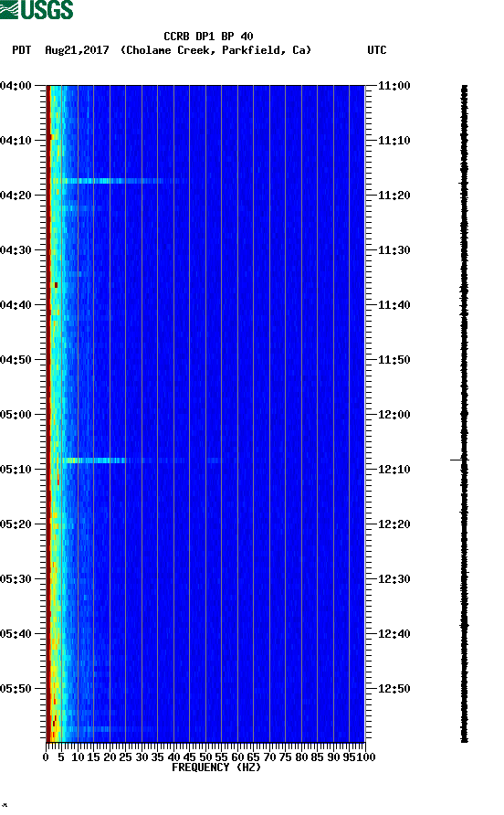Click the '75' frequency tick label

[286, 757]
